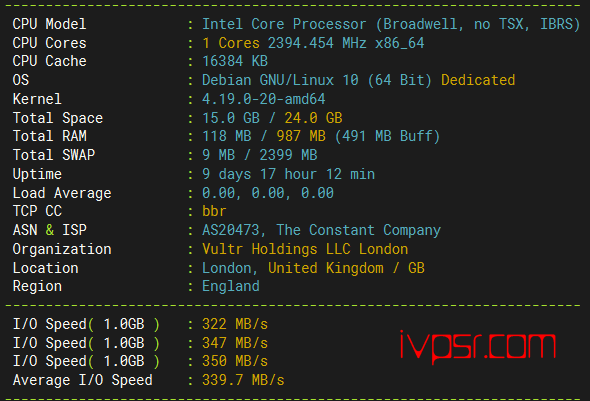
Task: Click the CPU Model value text
Action: pos(391,24)
